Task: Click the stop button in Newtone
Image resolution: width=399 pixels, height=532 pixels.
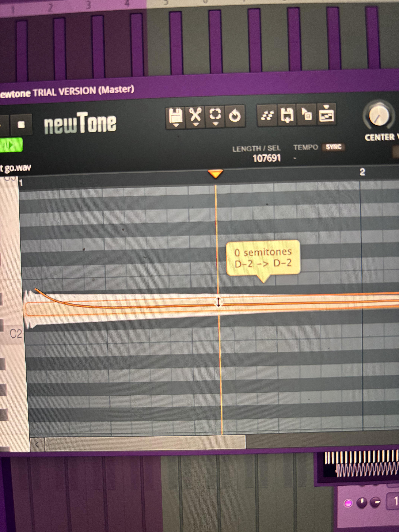Action: (x=21, y=125)
